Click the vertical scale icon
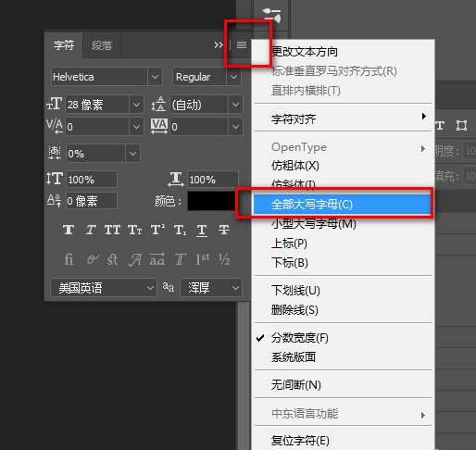This screenshot has height=450, width=476. (55, 179)
